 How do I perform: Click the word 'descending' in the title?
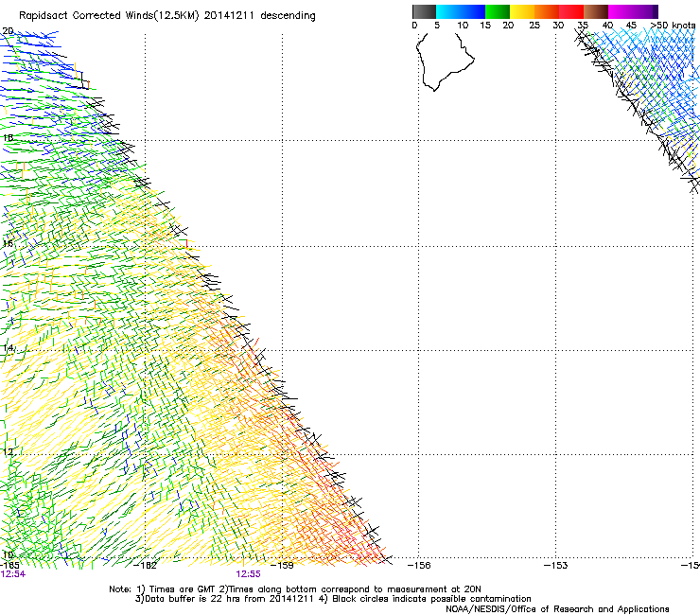coord(288,16)
